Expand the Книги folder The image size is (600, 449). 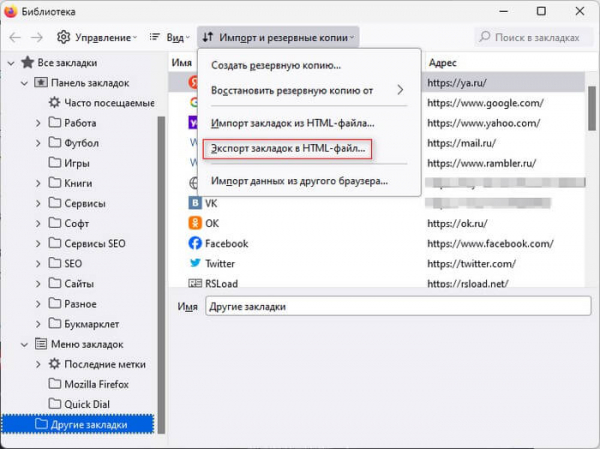(38, 183)
